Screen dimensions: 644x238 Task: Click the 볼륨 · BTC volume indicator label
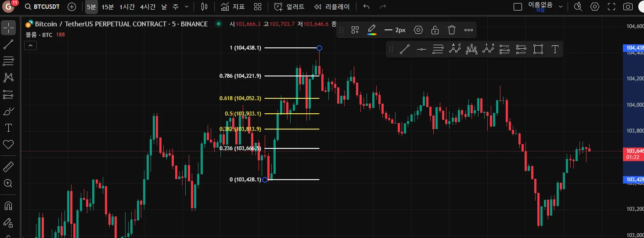[39, 34]
